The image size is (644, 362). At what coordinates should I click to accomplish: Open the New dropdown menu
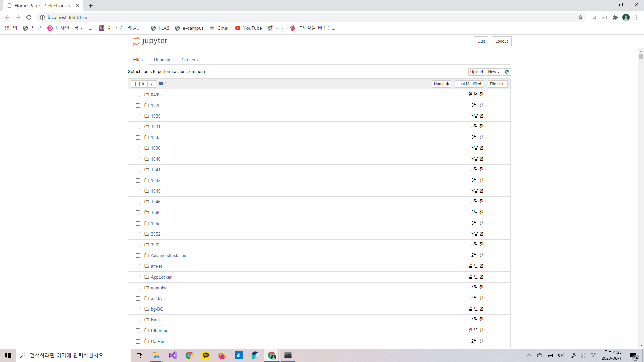[x=494, y=72]
